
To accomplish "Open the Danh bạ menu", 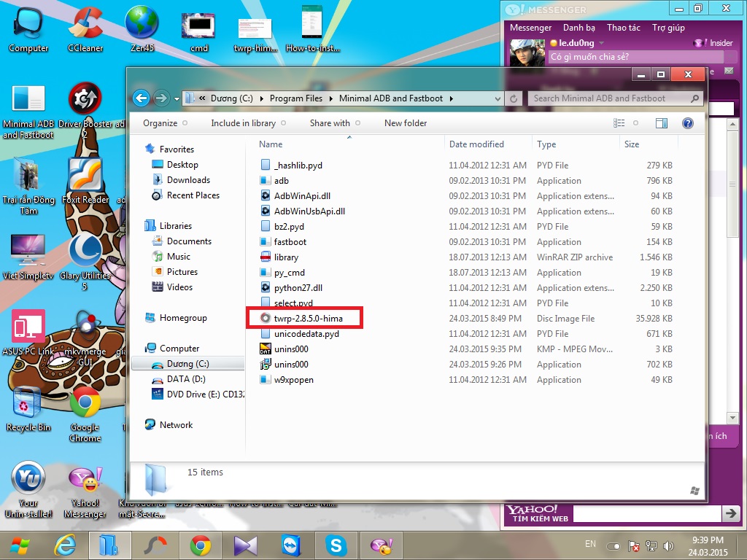I will tap(578, 28).
